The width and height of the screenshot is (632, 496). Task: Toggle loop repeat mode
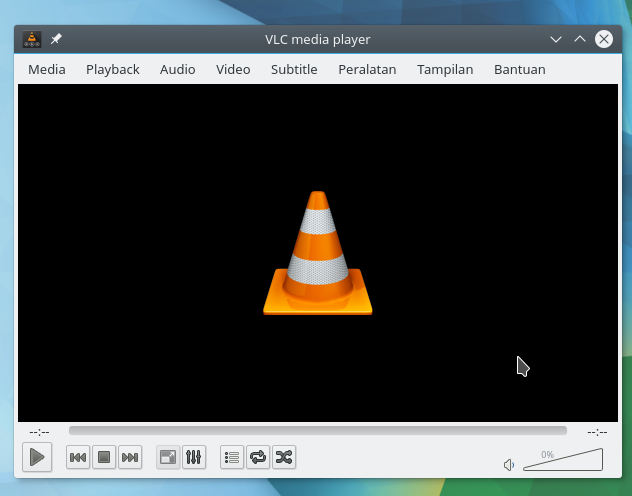coord(258,457)
